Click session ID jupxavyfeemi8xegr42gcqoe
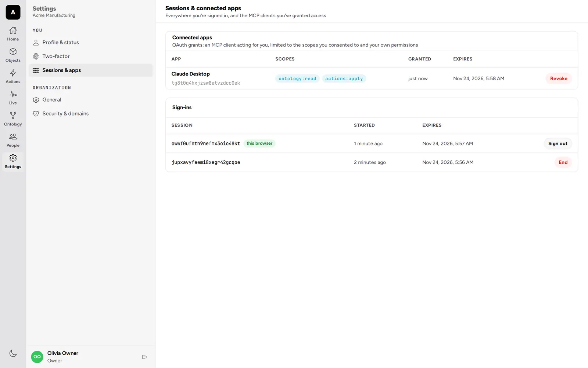 (x=206, y=162)
